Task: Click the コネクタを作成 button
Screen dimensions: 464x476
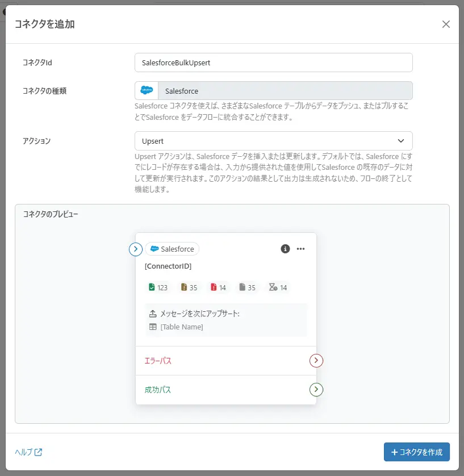Action: coord(417,452)
